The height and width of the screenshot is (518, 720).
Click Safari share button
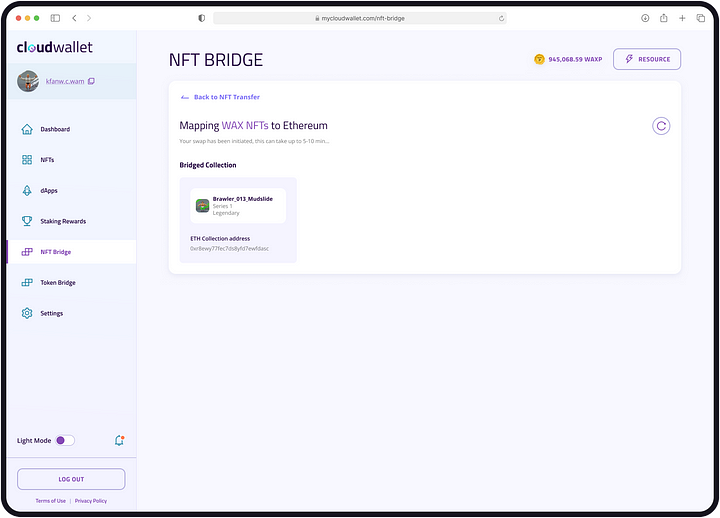coord(664,18)
